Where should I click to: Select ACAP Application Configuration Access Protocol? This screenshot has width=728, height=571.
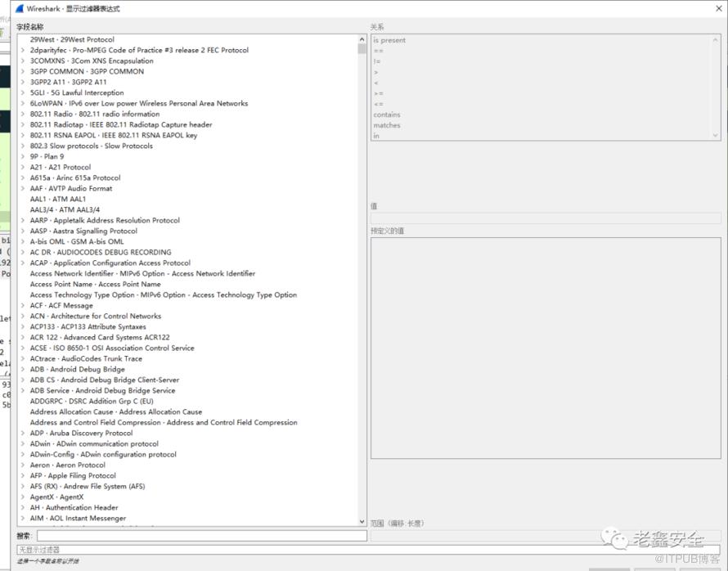point(110,263)
